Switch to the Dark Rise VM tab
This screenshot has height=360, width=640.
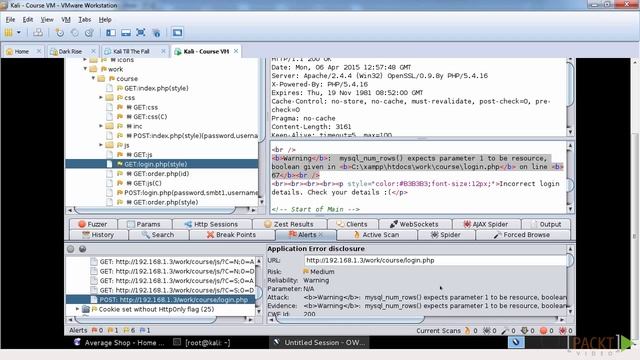click(x=70, y=51)
